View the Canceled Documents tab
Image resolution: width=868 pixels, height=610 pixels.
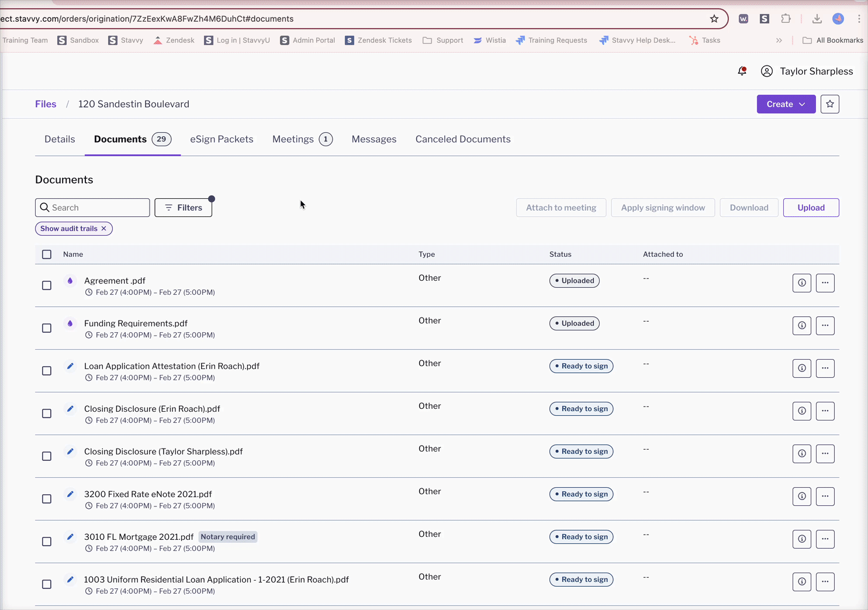(463, 139)
